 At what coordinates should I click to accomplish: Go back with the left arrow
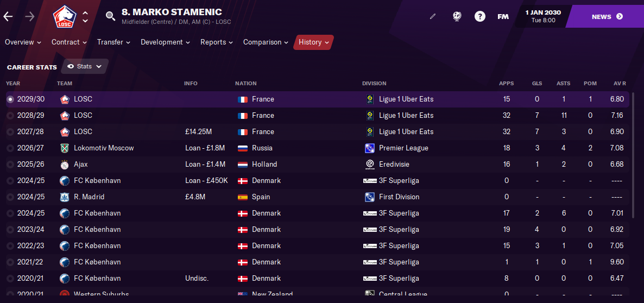(8, 16)
